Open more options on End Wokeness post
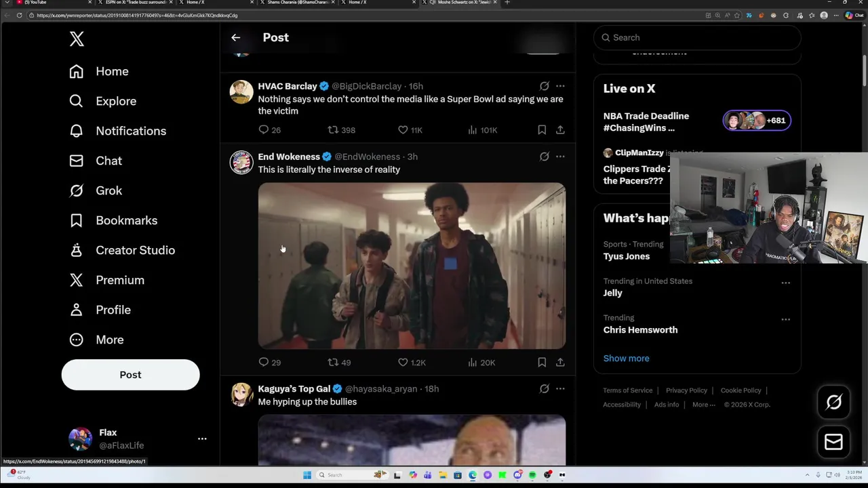Screen dimensions: 868x488 coord(560,157)
